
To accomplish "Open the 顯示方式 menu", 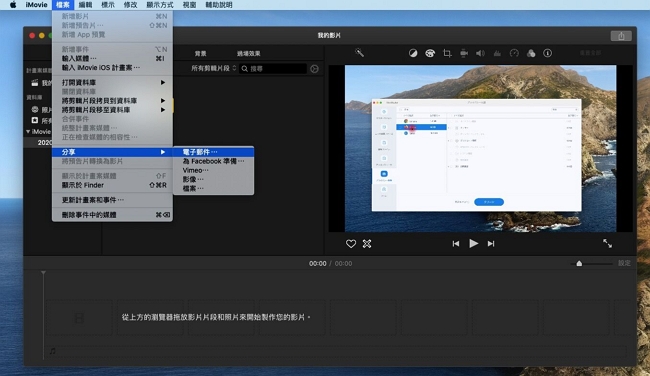I will [x=160, y=5].
